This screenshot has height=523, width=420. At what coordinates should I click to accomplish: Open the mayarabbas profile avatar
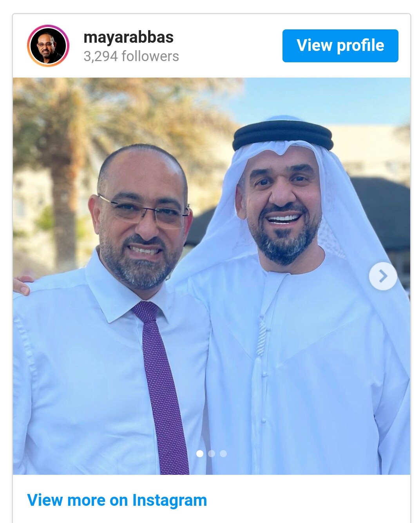(x=48, y=46)
